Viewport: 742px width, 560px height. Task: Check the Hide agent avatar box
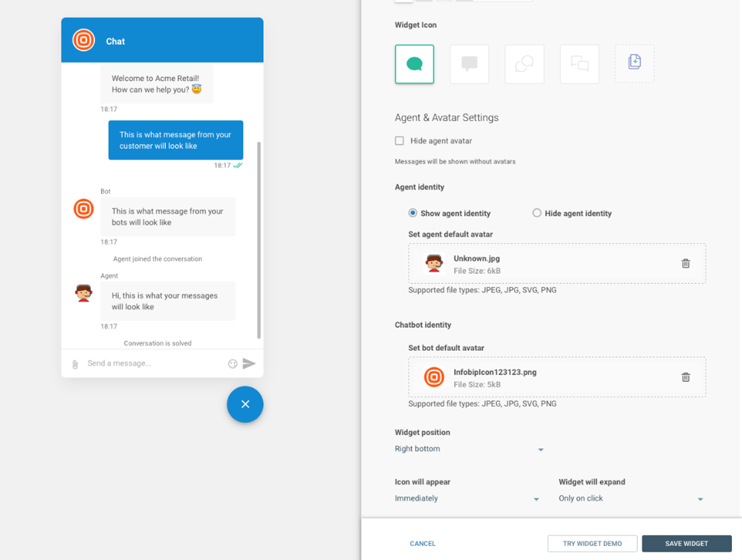click(x=399, y=141)
